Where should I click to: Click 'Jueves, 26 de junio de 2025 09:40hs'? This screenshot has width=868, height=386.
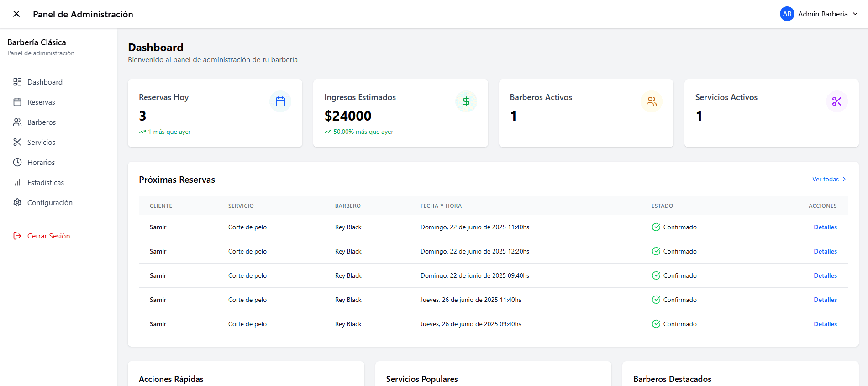(x=471, y=324)
